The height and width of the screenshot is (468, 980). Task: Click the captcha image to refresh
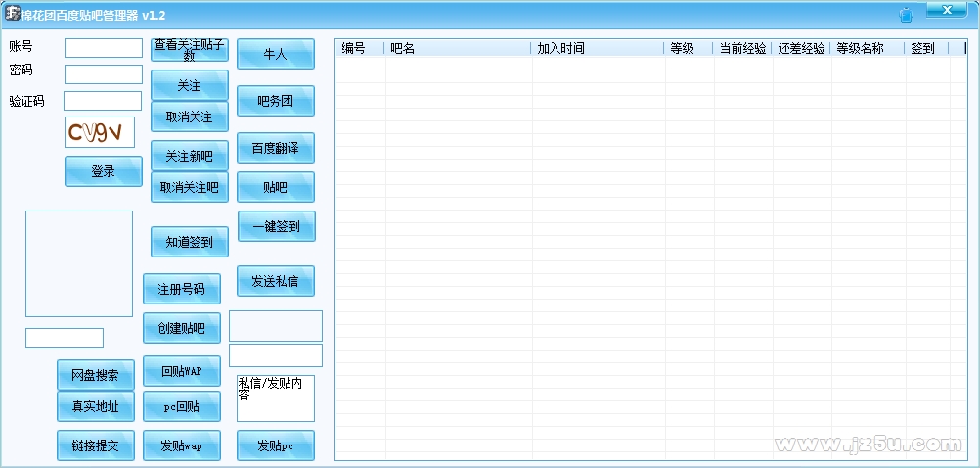100,132
